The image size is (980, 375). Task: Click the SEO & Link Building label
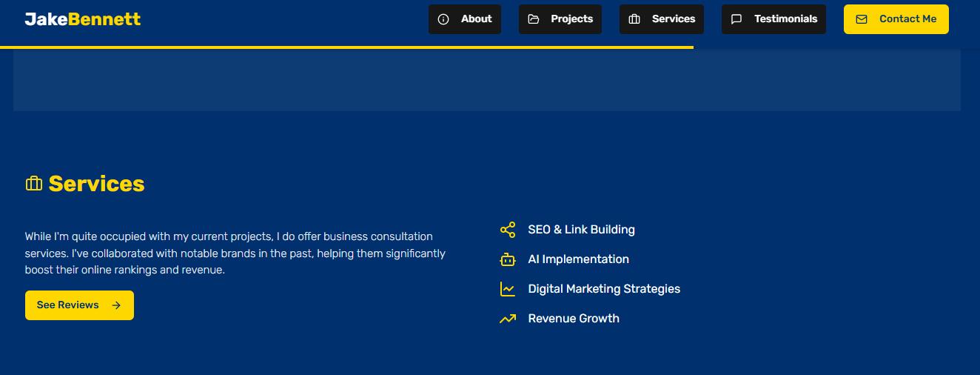point(581,230)
